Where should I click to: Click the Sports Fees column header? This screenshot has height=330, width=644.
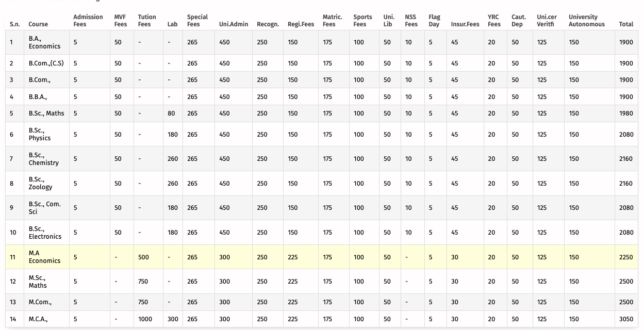362,21
